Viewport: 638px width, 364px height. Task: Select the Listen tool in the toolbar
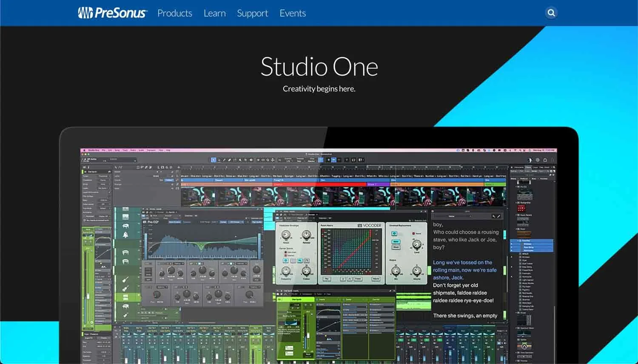251,160
